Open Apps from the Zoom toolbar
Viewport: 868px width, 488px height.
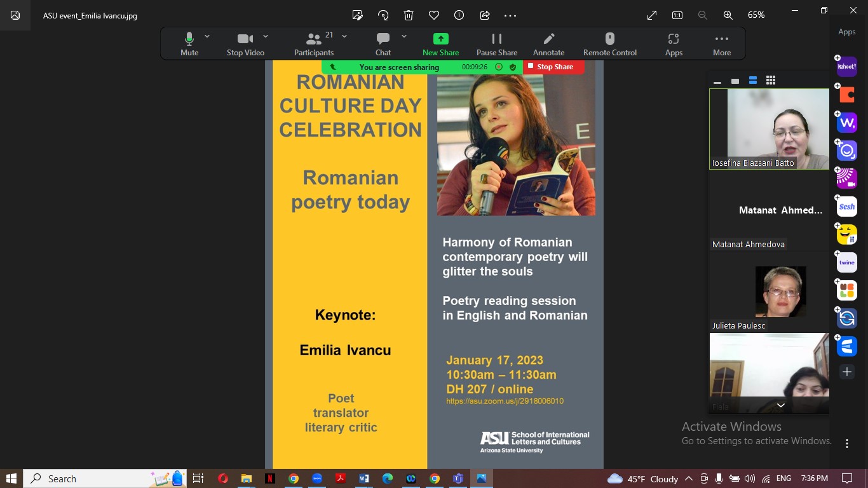pos(674,44)
